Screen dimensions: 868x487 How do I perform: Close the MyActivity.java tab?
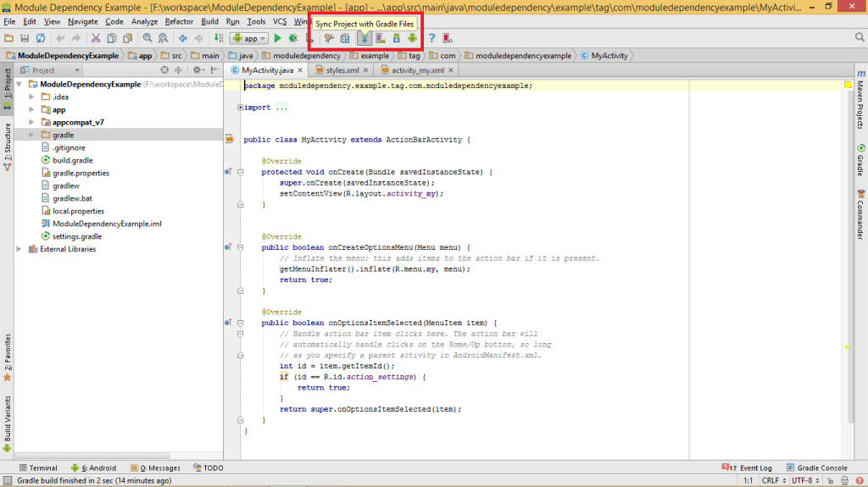300,70
